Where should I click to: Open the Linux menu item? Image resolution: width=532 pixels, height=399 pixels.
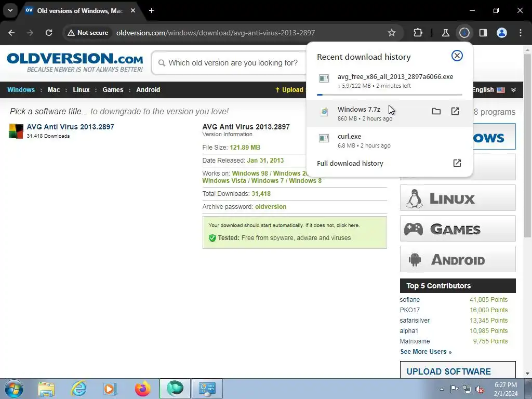pyautogui.click(x=81, y=90)
